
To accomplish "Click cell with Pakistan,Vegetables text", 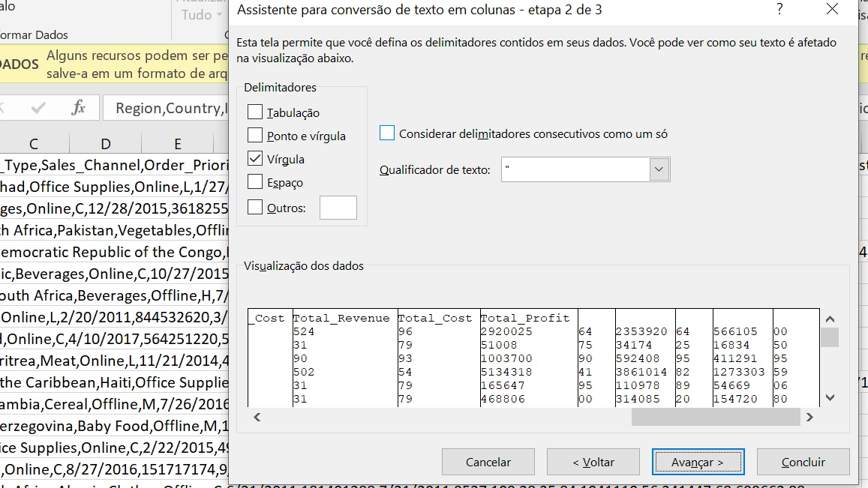I will [x=114, y=230].
